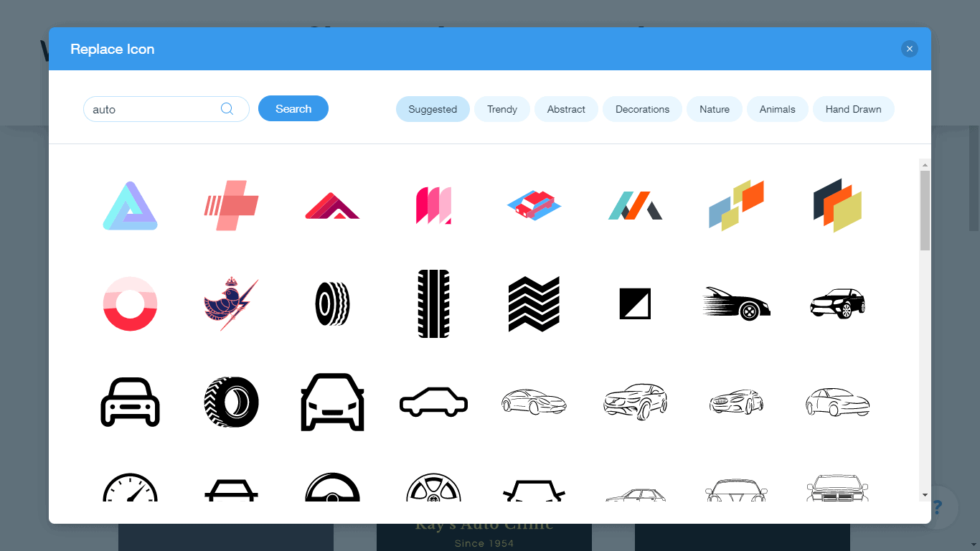Pick the red layered roof chevron icon

332,206
